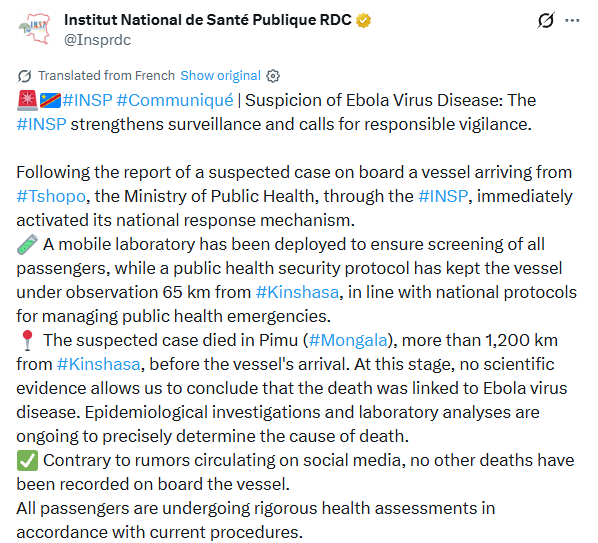598x543 pixels.
Task: Click the test tube emoji
Action: pyautogui.click(x=27, y=244)
